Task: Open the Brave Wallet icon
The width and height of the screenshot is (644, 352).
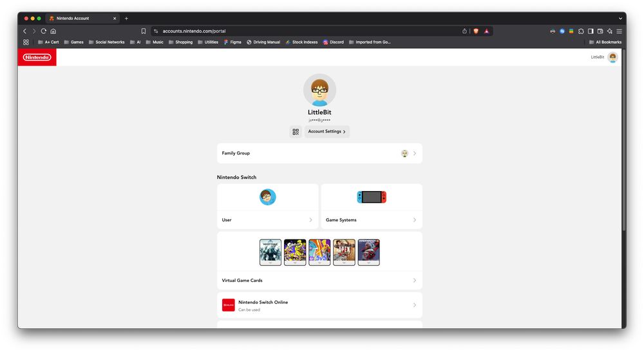Action: point(600,31)
